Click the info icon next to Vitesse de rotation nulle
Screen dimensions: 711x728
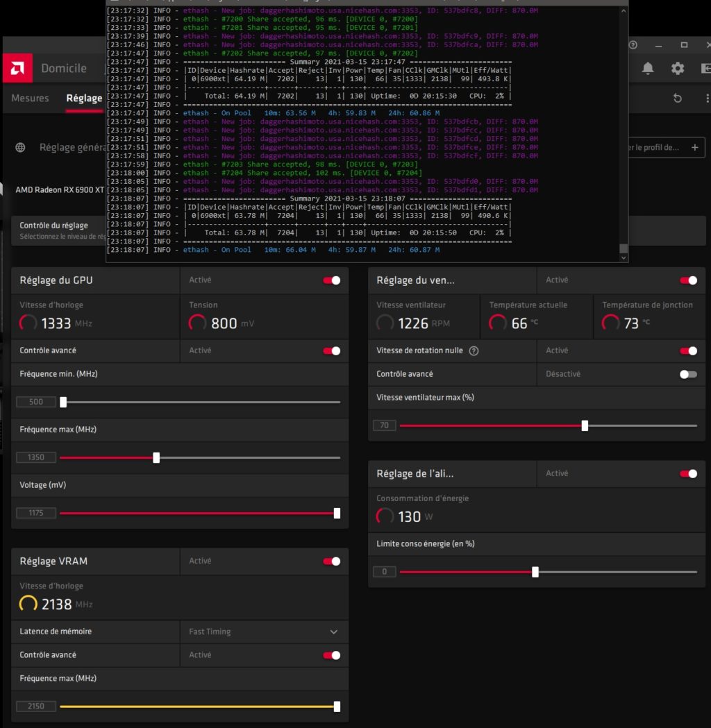pos(474,351)
